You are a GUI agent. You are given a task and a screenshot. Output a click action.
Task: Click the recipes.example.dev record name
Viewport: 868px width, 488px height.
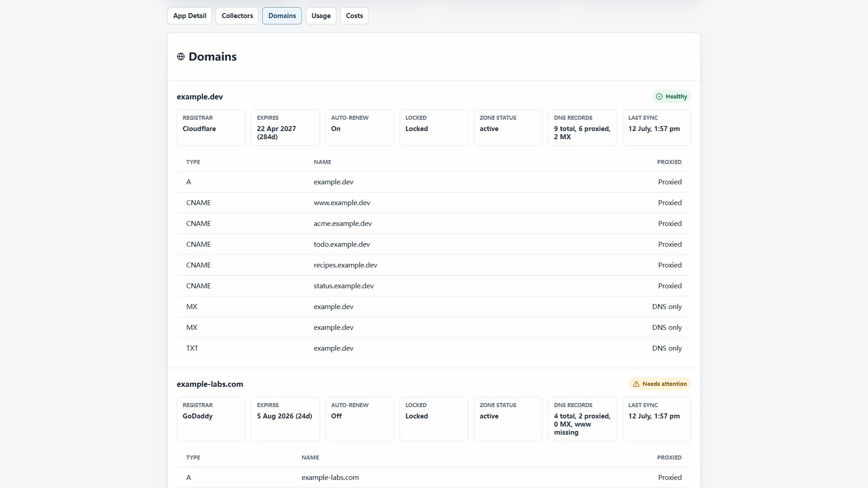point(345,265)
